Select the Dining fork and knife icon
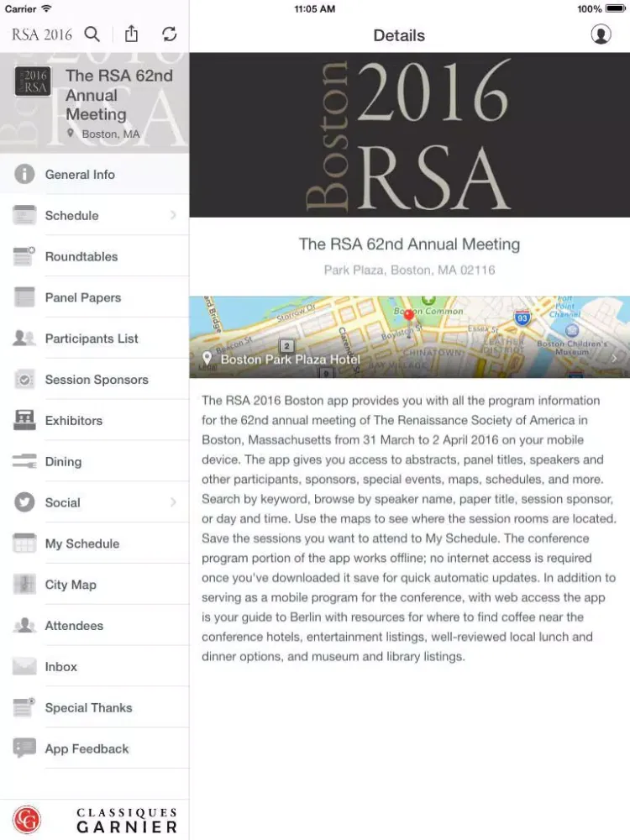The height and width of the screenshot is (840, 630). click(x=24, y=462)
